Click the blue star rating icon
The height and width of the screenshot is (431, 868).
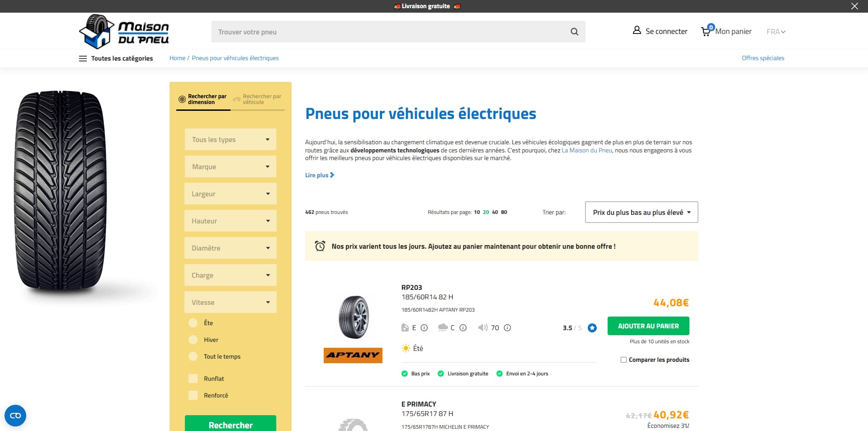[x=592, y=328]
